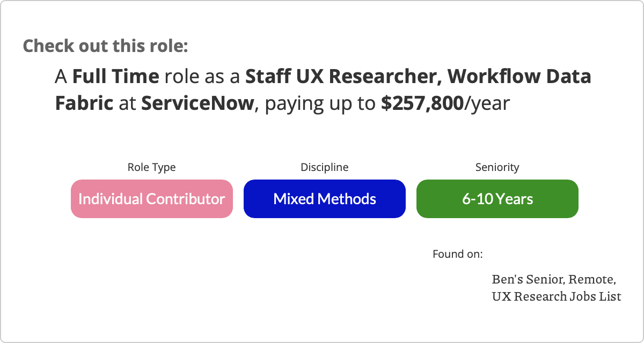
Task: Select the bold 'Full Time' text
Action: click(116, 77)
